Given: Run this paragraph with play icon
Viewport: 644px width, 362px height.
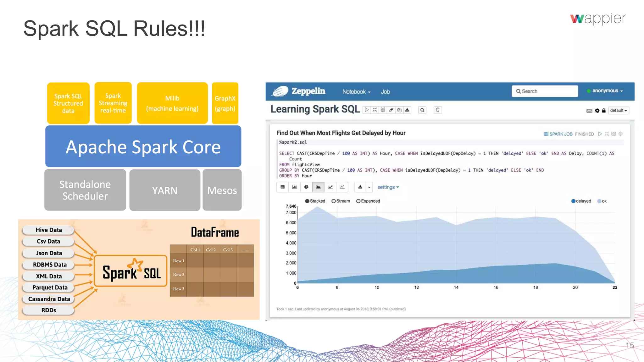Looking at the screenshot, I should coord(600,134).
